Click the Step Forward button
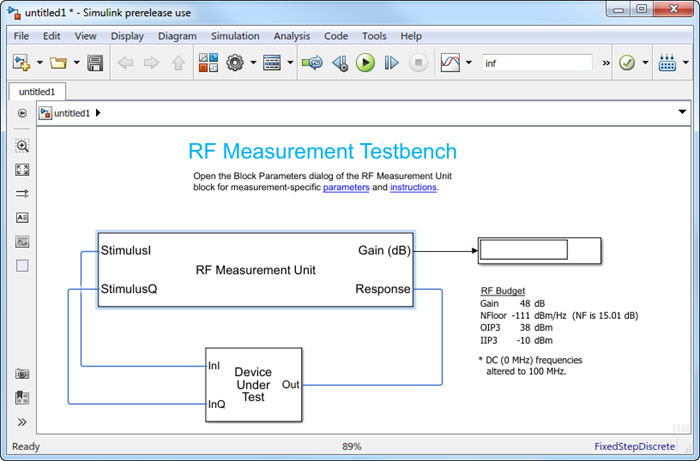This screenshot has height=461, width=700. [x=392, y=63]
